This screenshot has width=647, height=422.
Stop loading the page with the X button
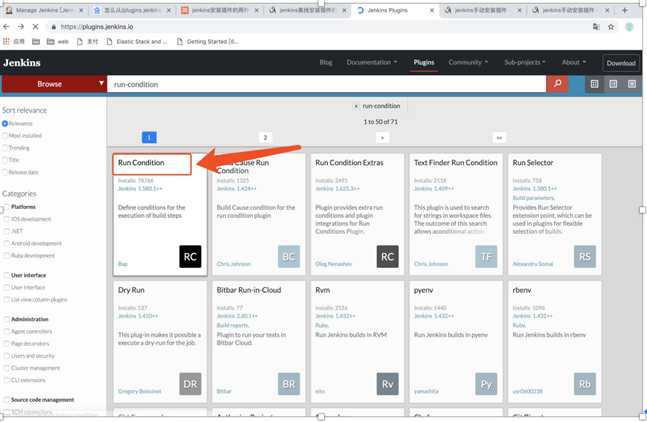point(35,26)
